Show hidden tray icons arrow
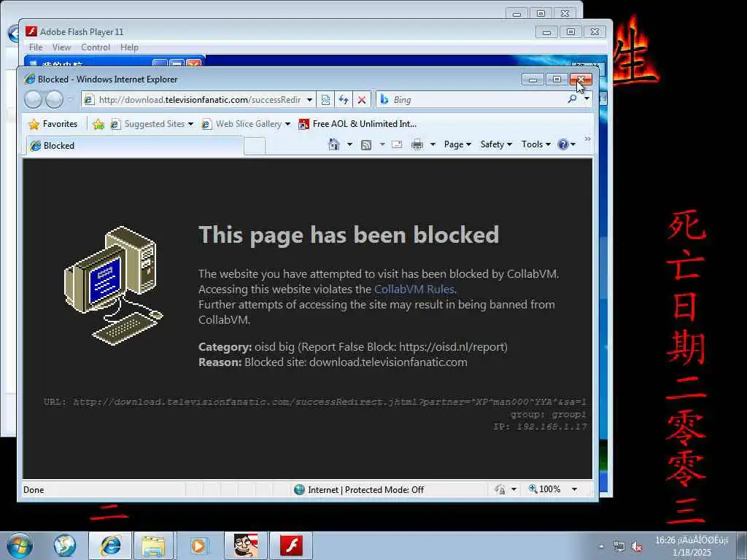This screenshot has width=747, height=560. pyautogui.click(x=601, y=547)
